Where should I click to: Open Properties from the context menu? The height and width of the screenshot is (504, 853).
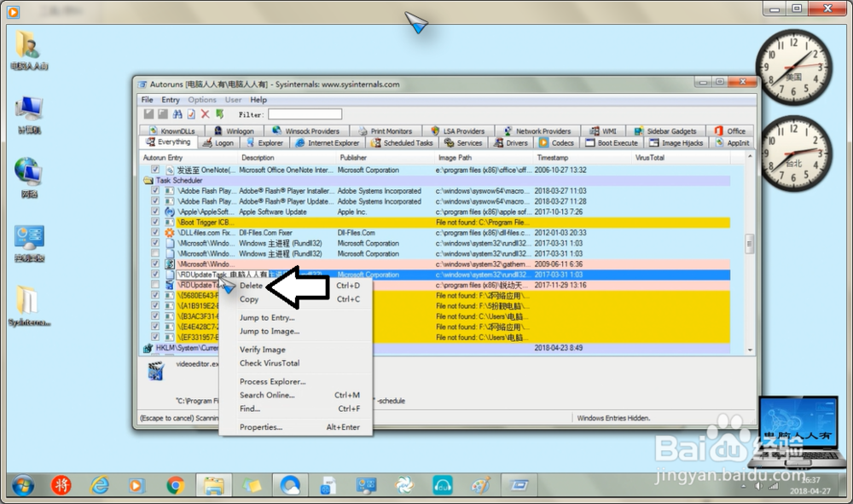point(260,427)
